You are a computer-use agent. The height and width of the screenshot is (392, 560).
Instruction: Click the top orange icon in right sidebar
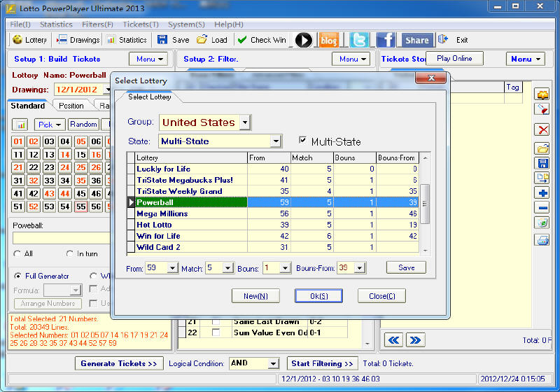coord(543,94)
